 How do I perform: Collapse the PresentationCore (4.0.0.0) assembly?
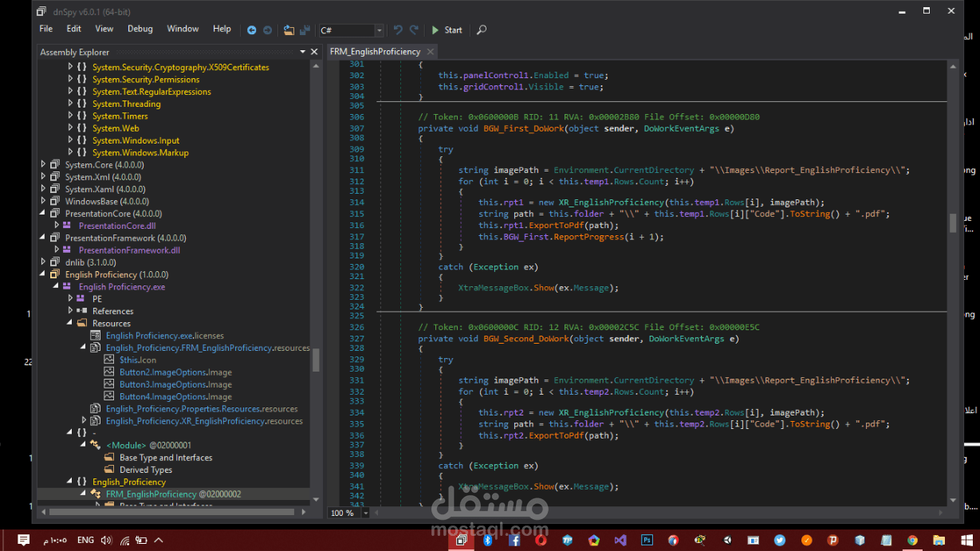[x=43, y=214]
